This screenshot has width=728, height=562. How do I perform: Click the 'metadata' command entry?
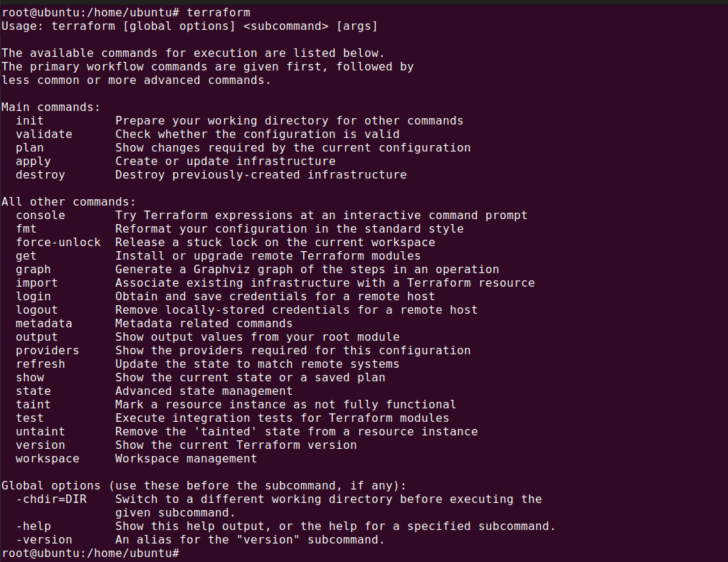pyautogui.click(x=44, y=324)
